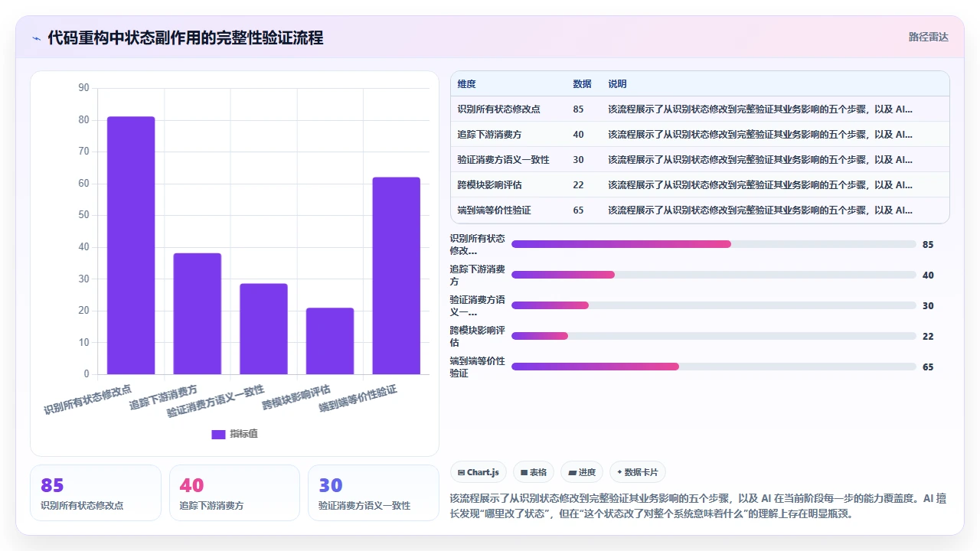Click the lightning icon beside the page title
The height and width of the screenshot is (551, 980).
click(37, 38)
